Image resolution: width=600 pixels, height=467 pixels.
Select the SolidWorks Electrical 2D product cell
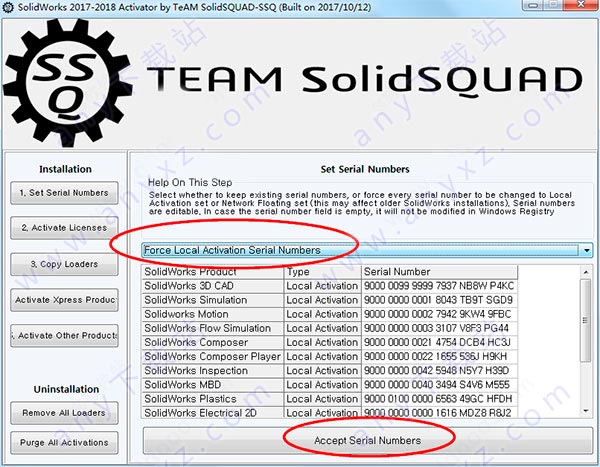click(x=213, y=412)
